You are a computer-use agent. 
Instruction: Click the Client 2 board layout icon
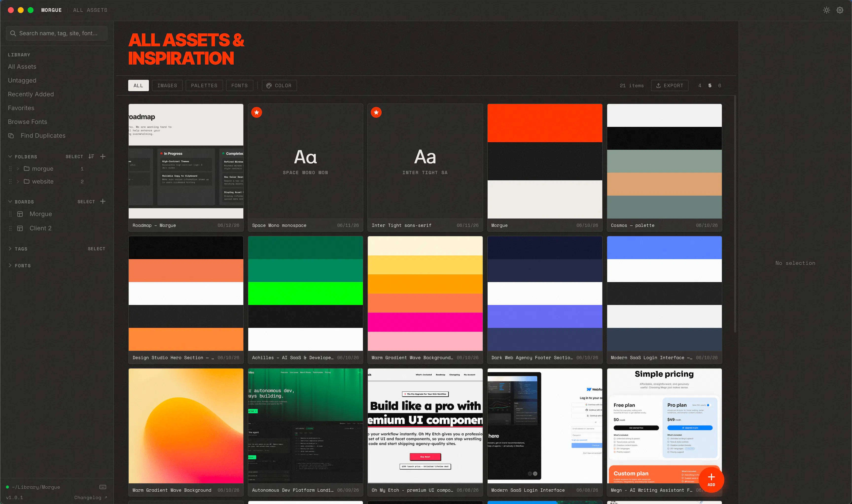20,228
